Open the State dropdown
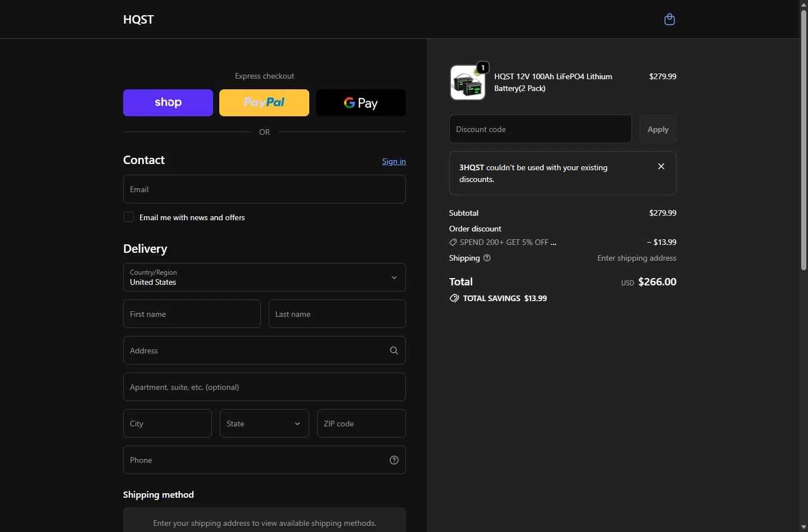The height and width of the screenshot is (532, 808). coord(264,424)
